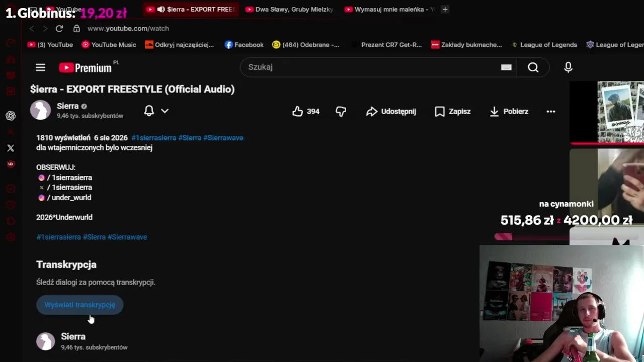
Task: Click the browser back arrow
Action: coord(32,29)
